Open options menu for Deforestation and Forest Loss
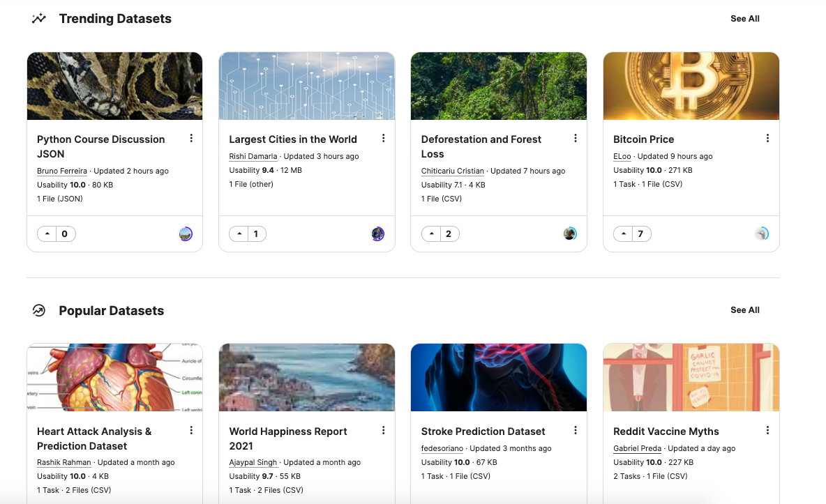The width and height of the screenshot is (826, 504). (x=576, y=139)
